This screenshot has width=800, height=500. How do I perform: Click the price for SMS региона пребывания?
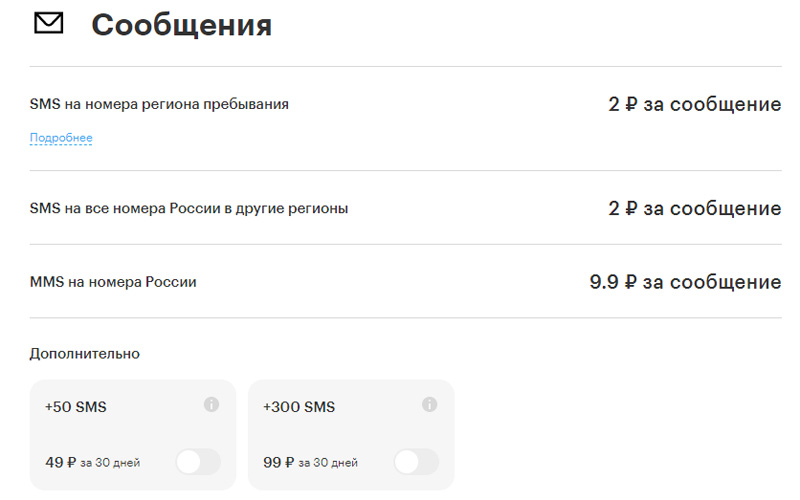click(694, 104)
